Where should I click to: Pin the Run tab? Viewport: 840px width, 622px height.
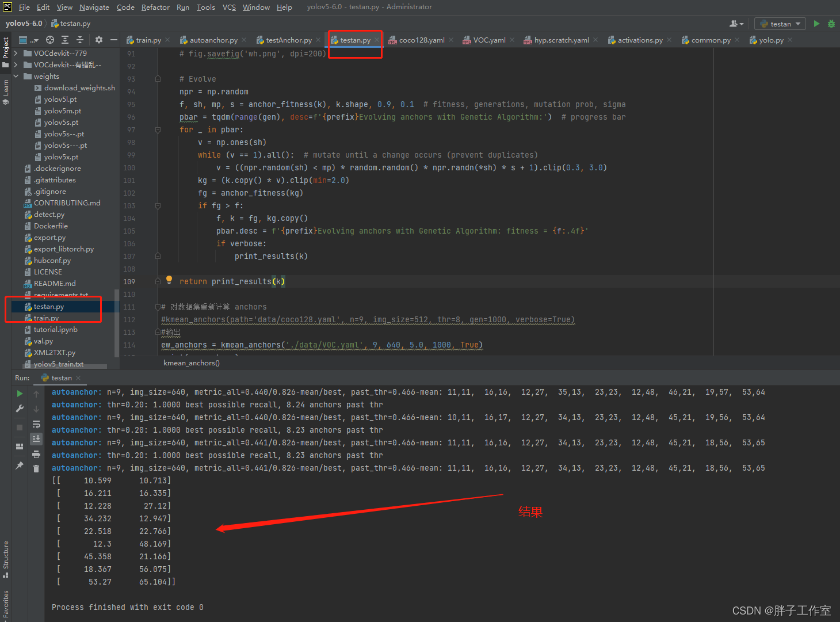(20, 465)
